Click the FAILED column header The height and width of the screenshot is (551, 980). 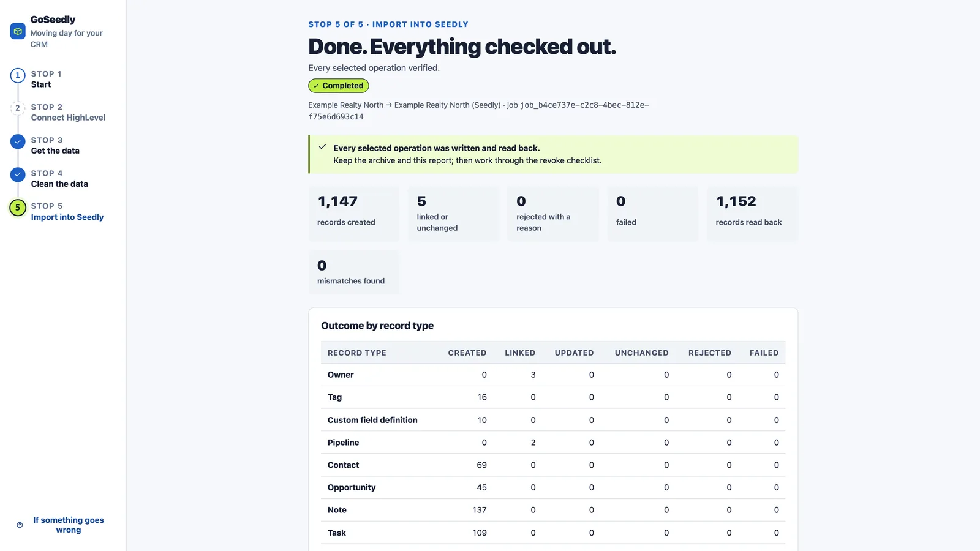[764, 353]
